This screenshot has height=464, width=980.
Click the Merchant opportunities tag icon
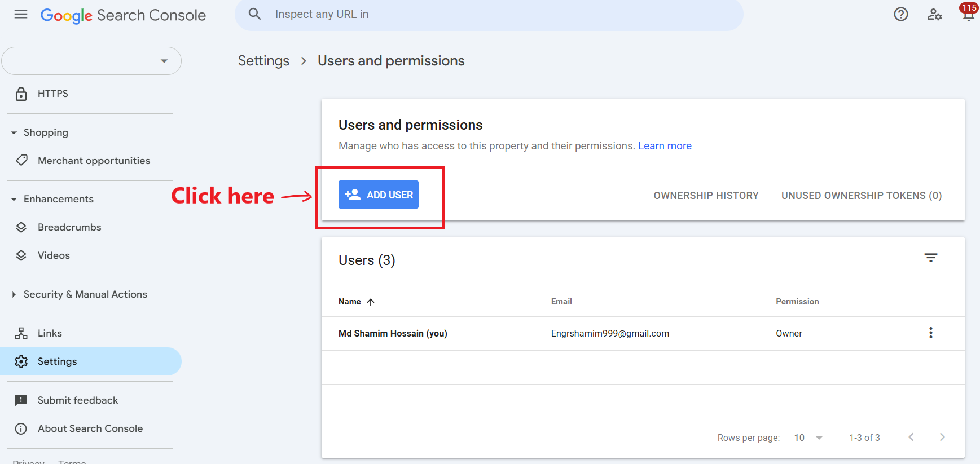21,160
